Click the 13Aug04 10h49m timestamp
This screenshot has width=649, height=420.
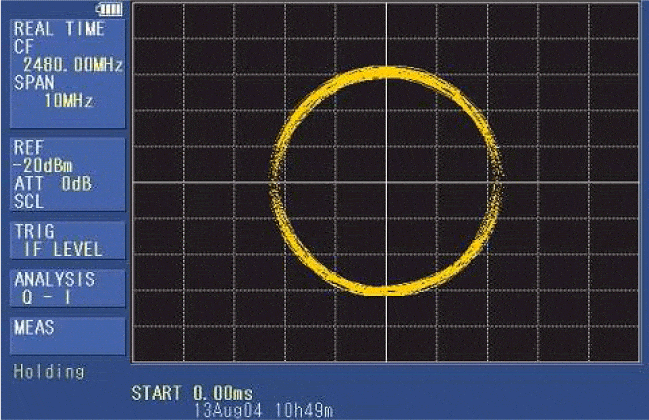click(263, 410)
